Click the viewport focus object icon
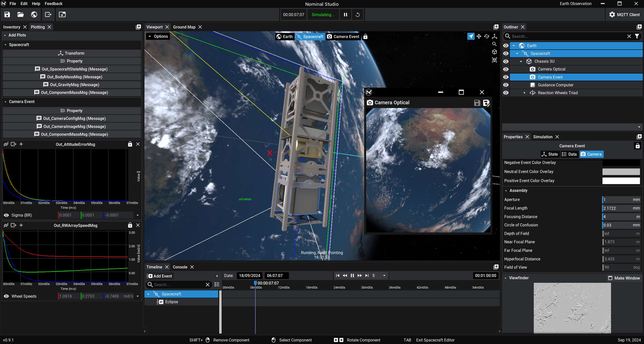This screenshot has width=644, height=344. [x=495, y=60]
